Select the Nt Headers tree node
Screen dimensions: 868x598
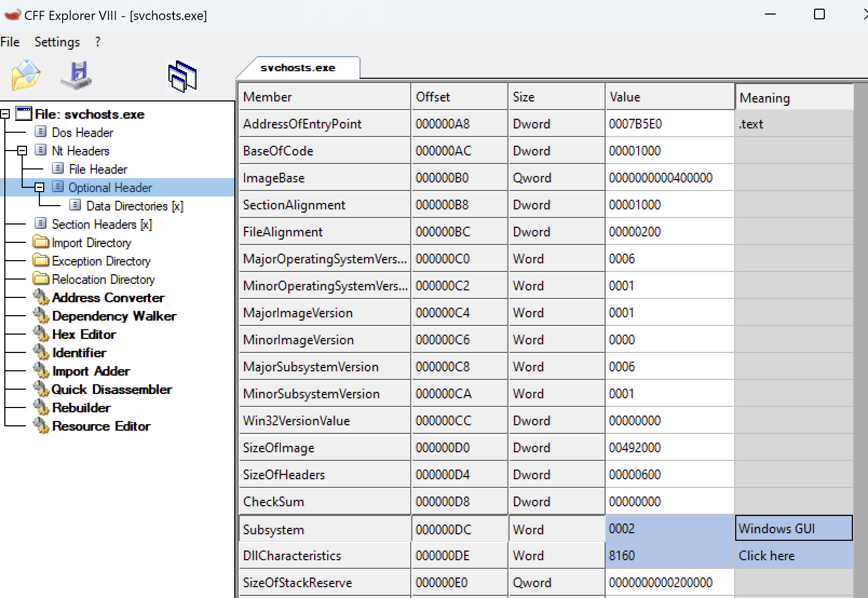(80, 151)
